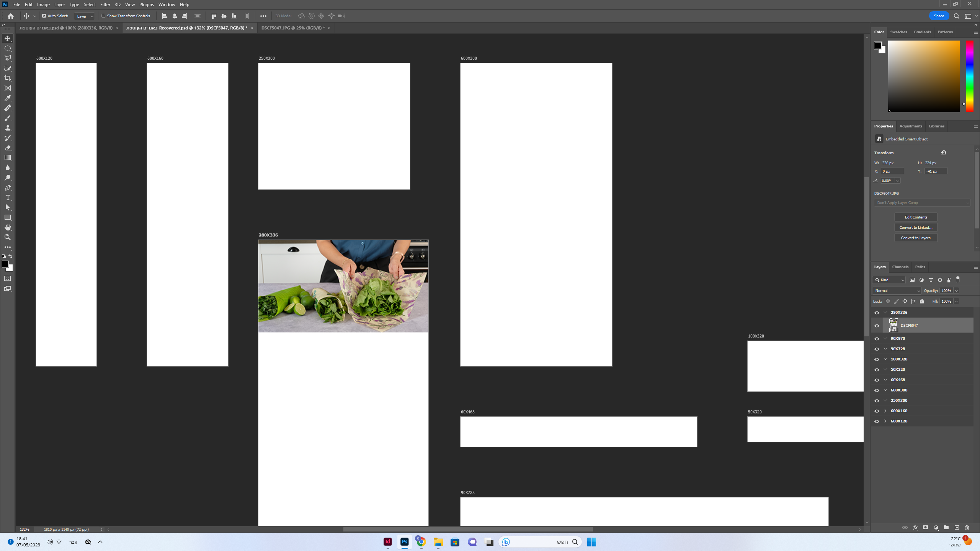Select the Eyedropper tool
Screen dimensions: 980x551
[x=8, y=98]
